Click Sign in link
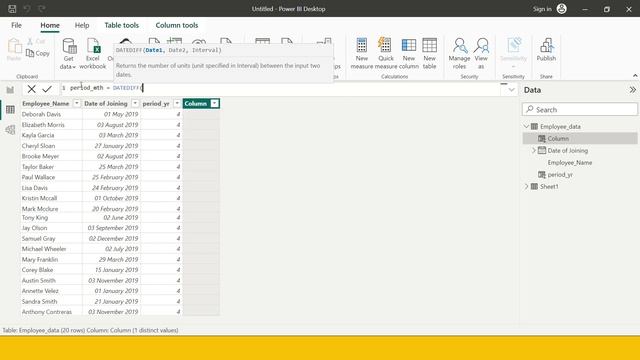This screenshot has height=360, width=640. point(542,9)
